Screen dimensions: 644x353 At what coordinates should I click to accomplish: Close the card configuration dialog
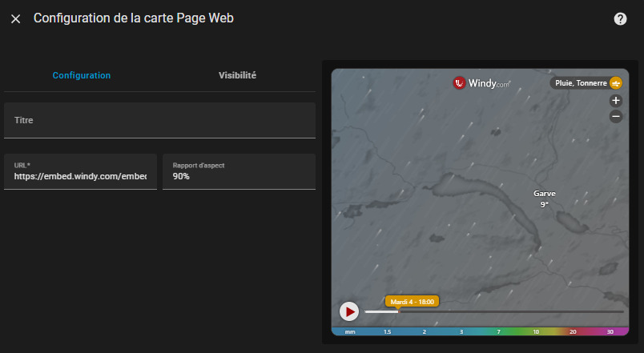click(x=16, y=19)
